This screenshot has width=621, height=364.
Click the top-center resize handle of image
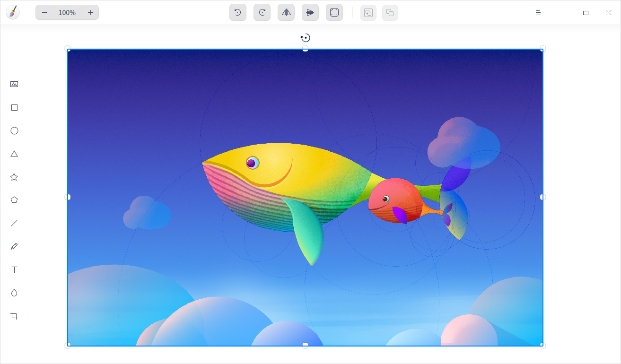(x=305, y=49)
